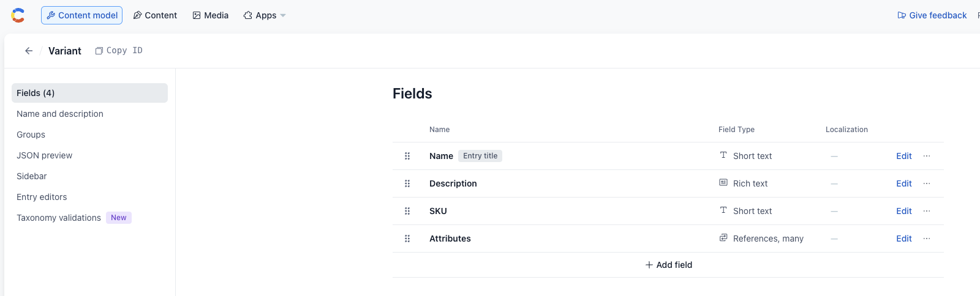Go to the Content section
This screenshot has width=980, height=296.
[155, 15]
